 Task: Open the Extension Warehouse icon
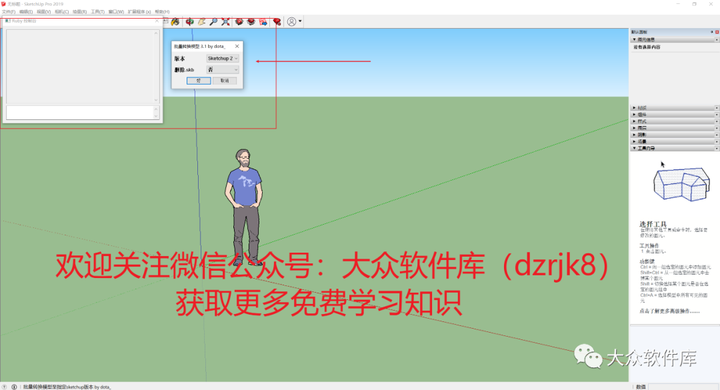coord(251,22)
